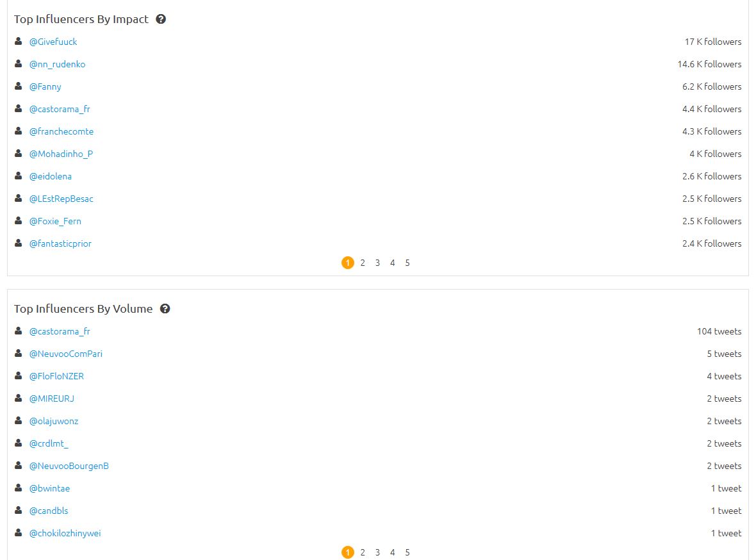The image size is (756, 560).
Task: Select the person icon next to @Mohadinho_P
Action: [x=19, y=153]
